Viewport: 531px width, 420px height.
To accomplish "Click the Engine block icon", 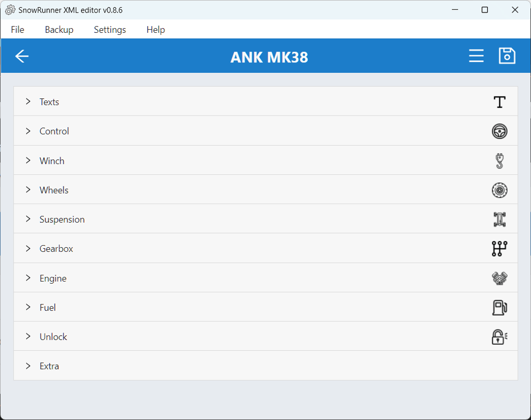I will tap(500, 278).
